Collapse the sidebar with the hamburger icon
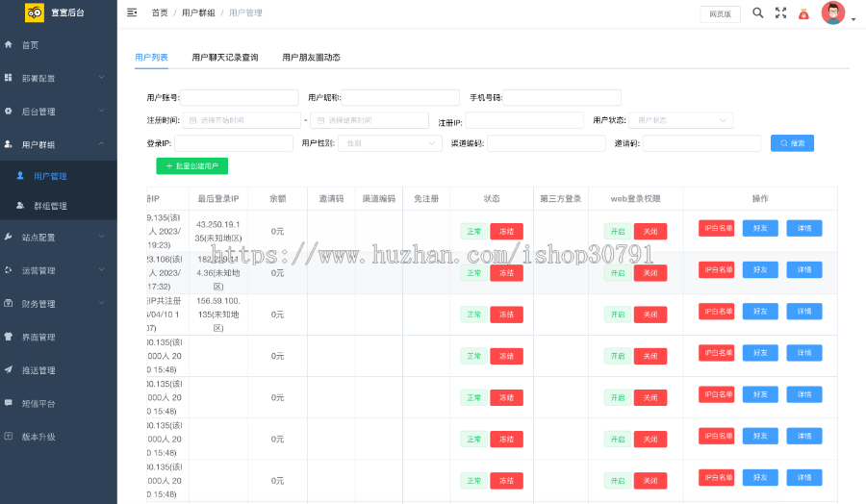Screen dimensions: 866x504 [132, 13]
